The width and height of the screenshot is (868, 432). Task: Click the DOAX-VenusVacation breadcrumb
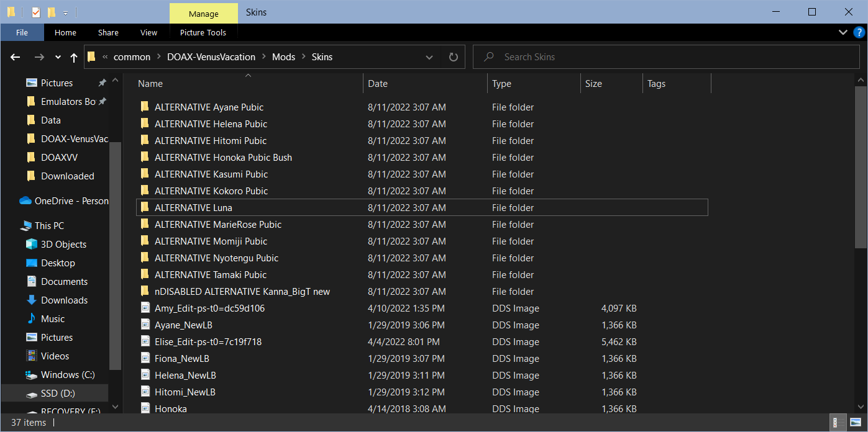pos(211,57)
